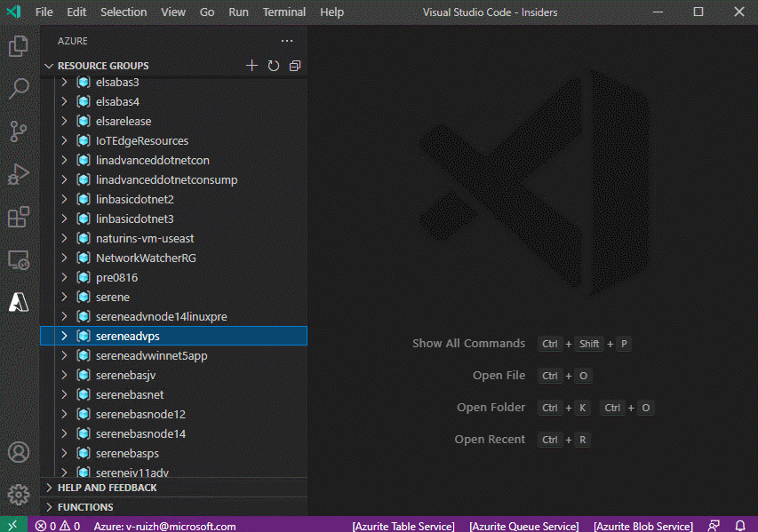758x532 pixels.
Task: Open notifications bell in status bar
Action: click(x=740, y=526)
